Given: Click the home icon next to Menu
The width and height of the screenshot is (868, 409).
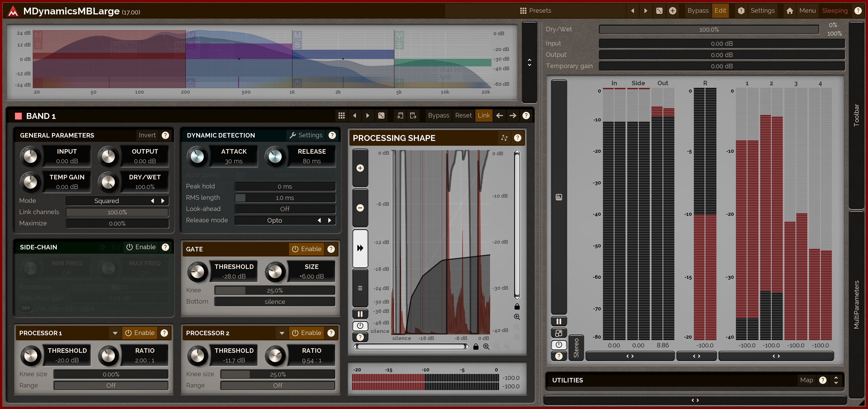Looking at the screenshot, I should coord(790,11).
